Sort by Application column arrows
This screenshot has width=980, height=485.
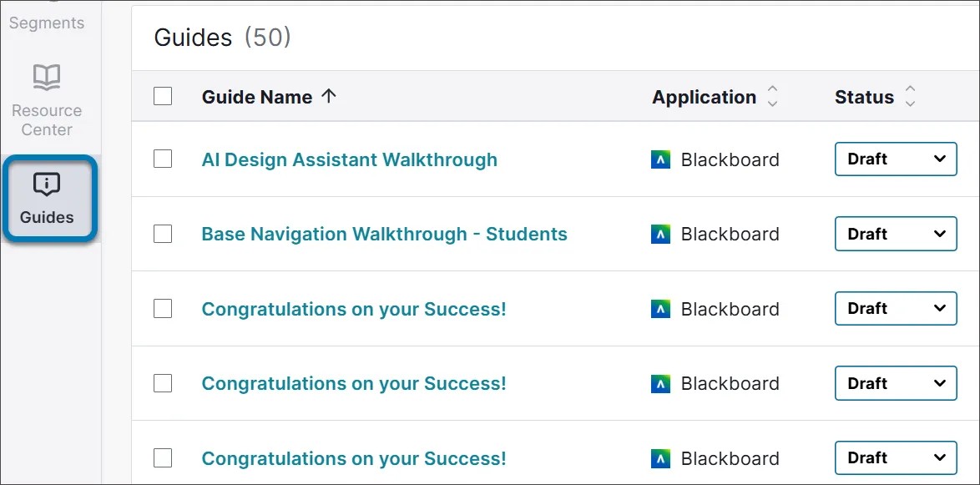tap(772, 97)
